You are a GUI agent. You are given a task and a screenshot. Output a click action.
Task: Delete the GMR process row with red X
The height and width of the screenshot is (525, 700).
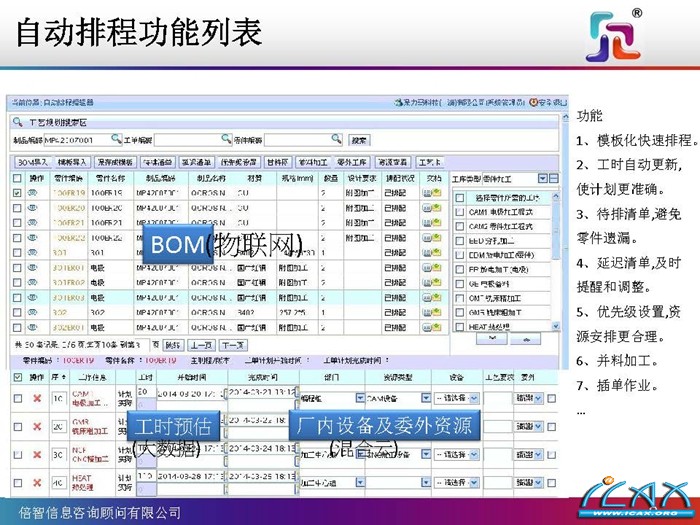pos(37,426)
